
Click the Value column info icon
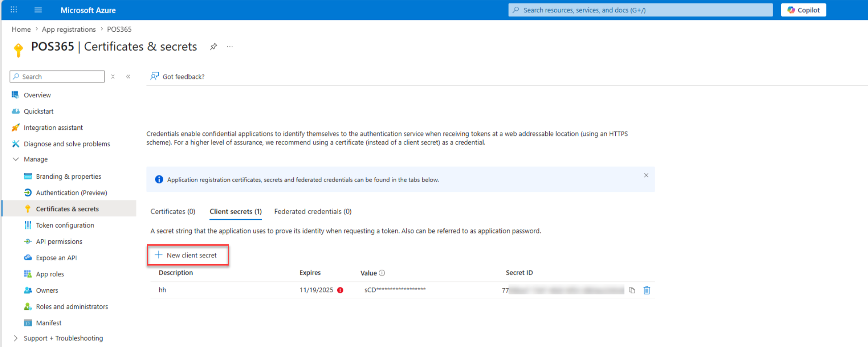(x=382, y=273)
